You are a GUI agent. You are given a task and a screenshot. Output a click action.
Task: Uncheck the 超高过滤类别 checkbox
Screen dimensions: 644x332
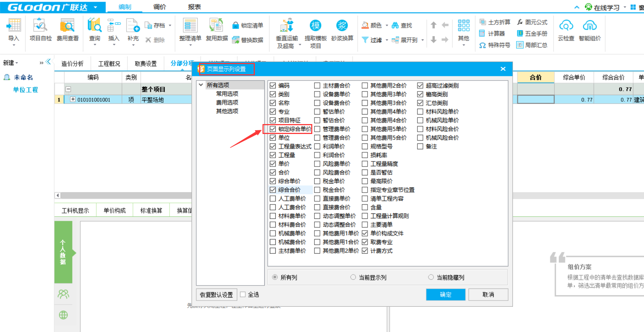[420, 85]
